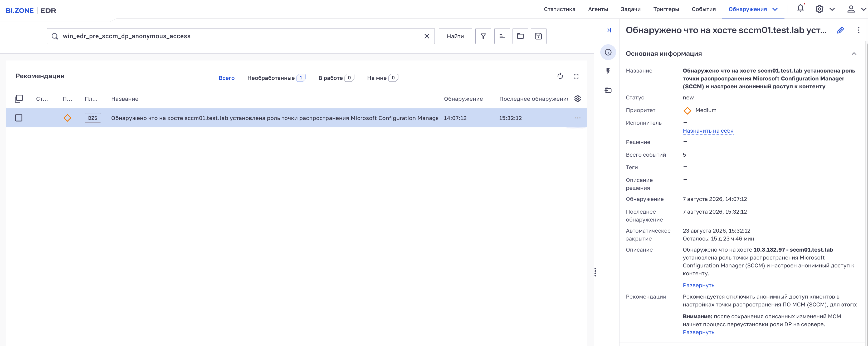Tick the checkbox for the sccm01.test.lab row

(x=18, y=118)
